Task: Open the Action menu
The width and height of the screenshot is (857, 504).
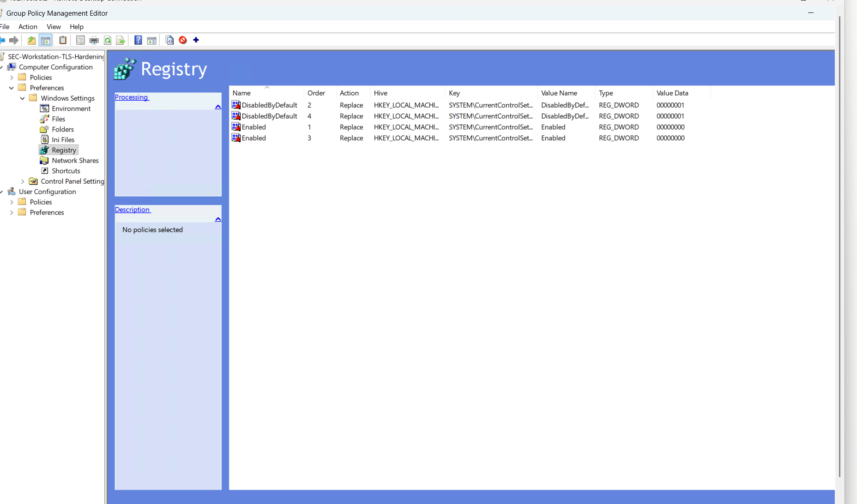Action: 28,27
